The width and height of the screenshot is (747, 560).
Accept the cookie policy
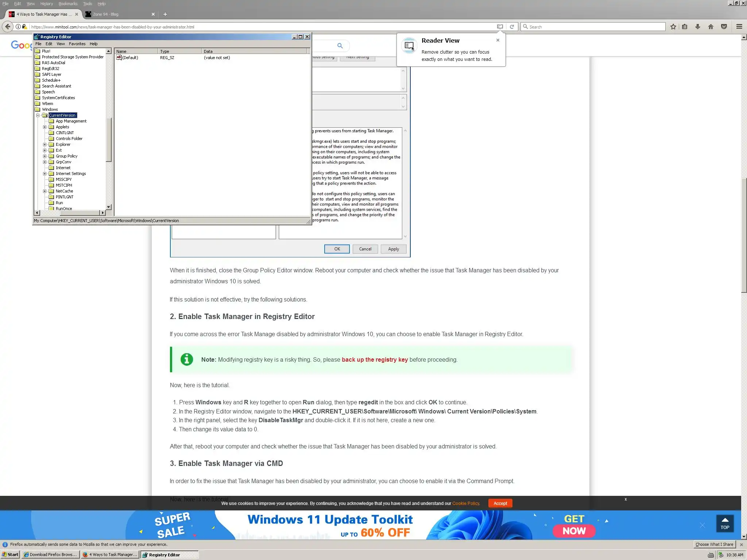point(500,503)
